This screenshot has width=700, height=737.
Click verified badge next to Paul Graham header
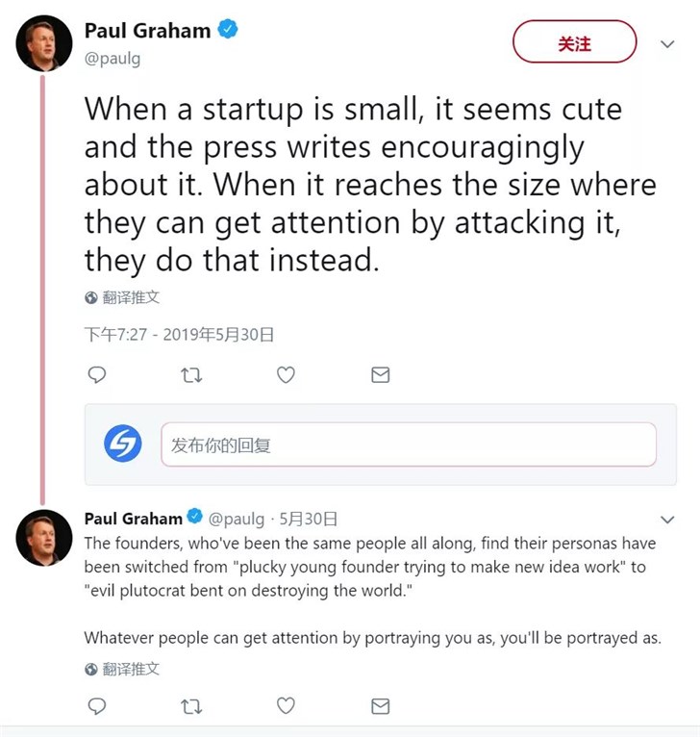click(227, 31)
